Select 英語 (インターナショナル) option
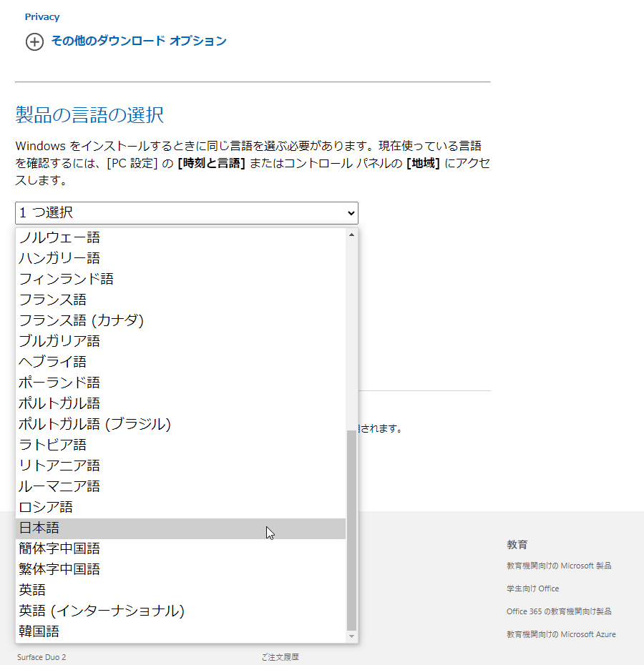The height and width of the screenshot is (665, 644). (180, 611)
